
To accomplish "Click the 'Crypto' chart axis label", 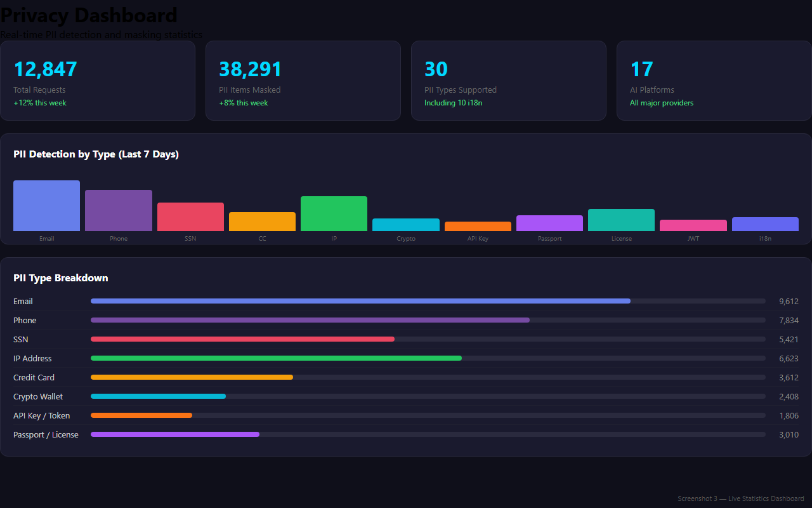I will pyautogui.click(x=406, y=239).
